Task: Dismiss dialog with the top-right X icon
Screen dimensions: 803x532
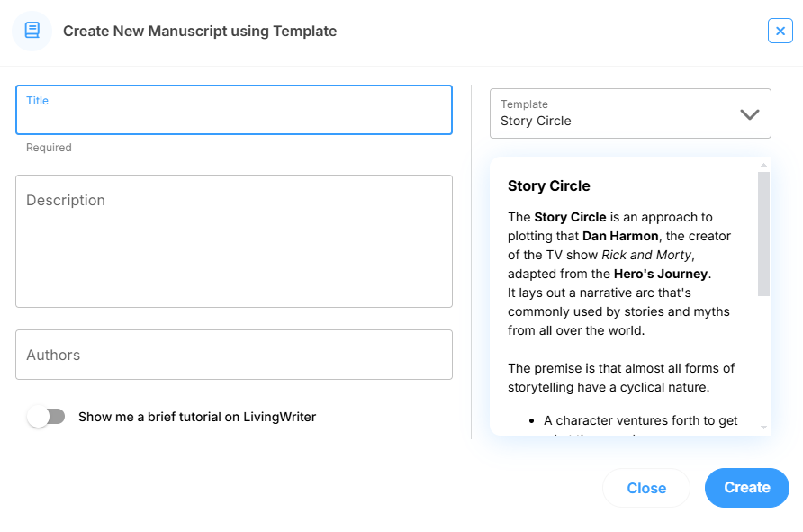Action: pos(780,31)
